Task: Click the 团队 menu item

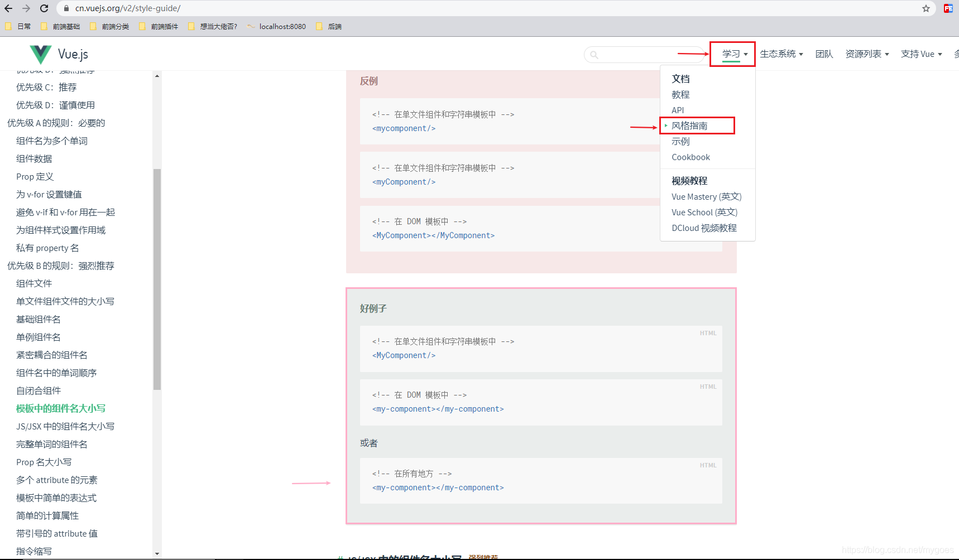Action: (824, 54)
